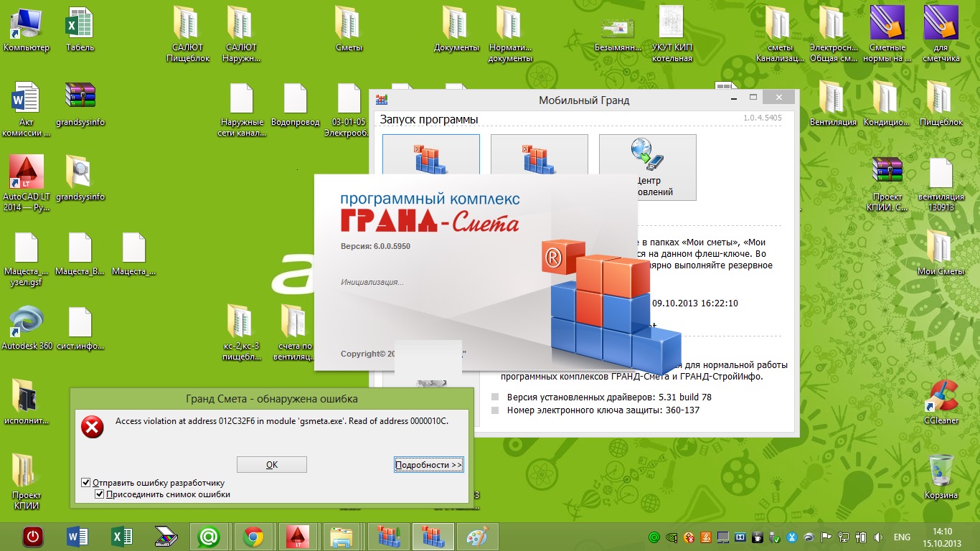Click the volume icon in system tray
The height and width of the screenshot is (551, 980).
(x=879, y=537)
